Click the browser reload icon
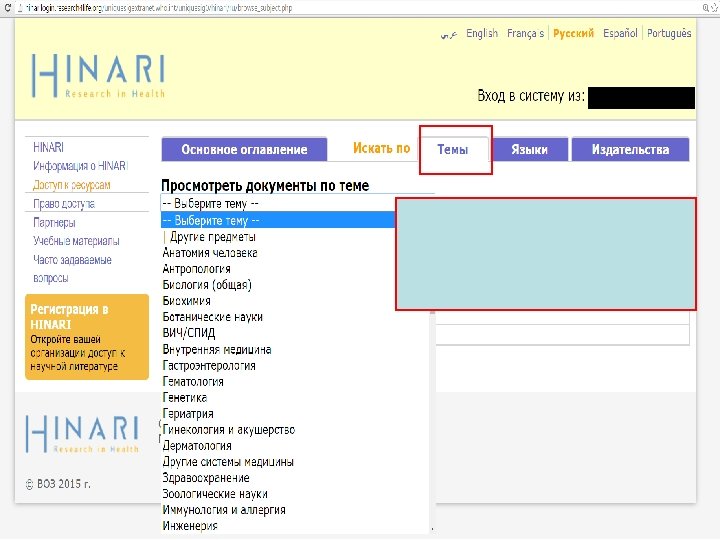The width and height of the screenshot is (720, 540). tap(8, 7)
